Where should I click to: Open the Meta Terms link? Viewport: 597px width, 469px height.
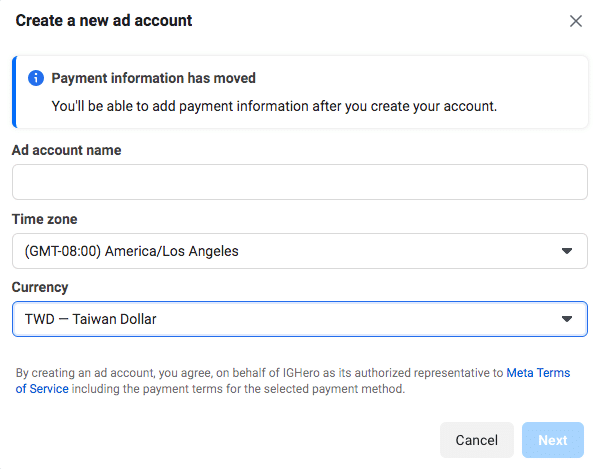538,373
